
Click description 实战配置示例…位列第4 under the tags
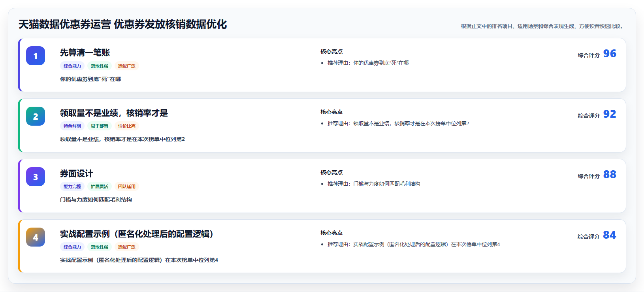[139, 260]
